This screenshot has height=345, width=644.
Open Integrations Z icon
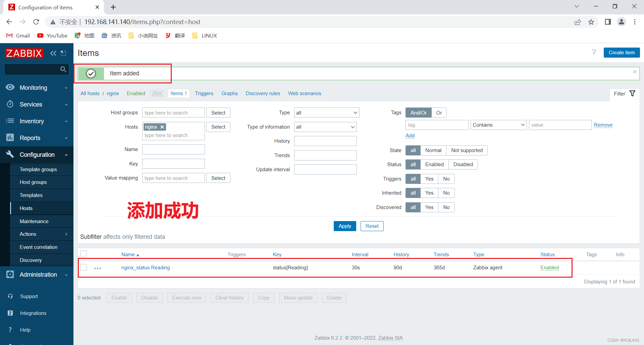point(10,313)
